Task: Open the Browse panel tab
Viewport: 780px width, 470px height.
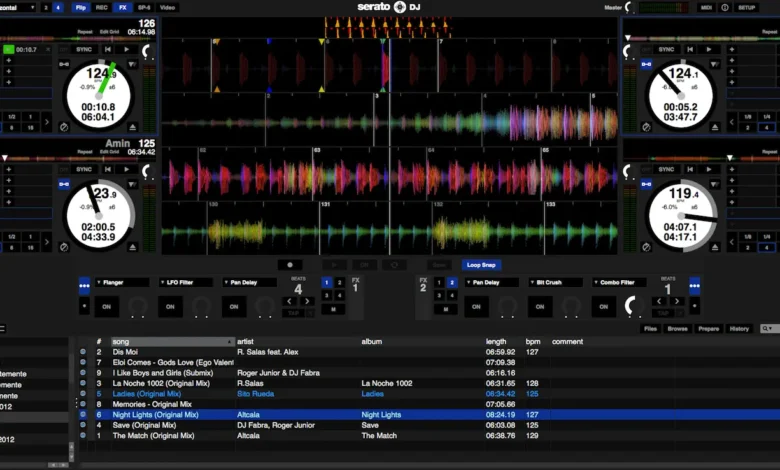Action: [x=678, y=329]
